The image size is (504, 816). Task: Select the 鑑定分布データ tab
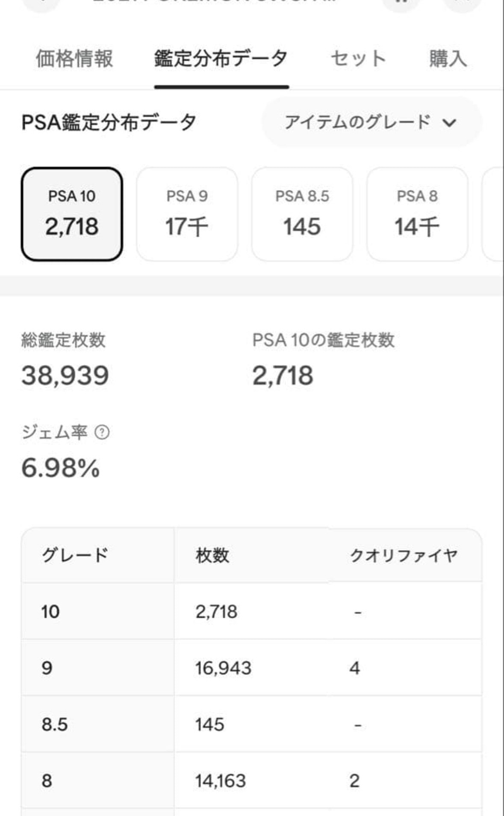pos(221,59)
